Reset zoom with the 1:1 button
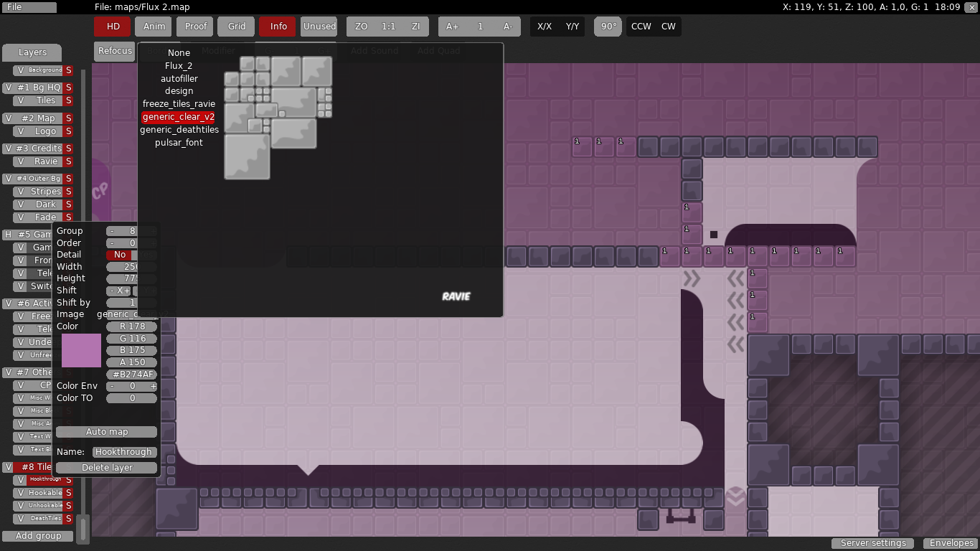 pos(388,27)
